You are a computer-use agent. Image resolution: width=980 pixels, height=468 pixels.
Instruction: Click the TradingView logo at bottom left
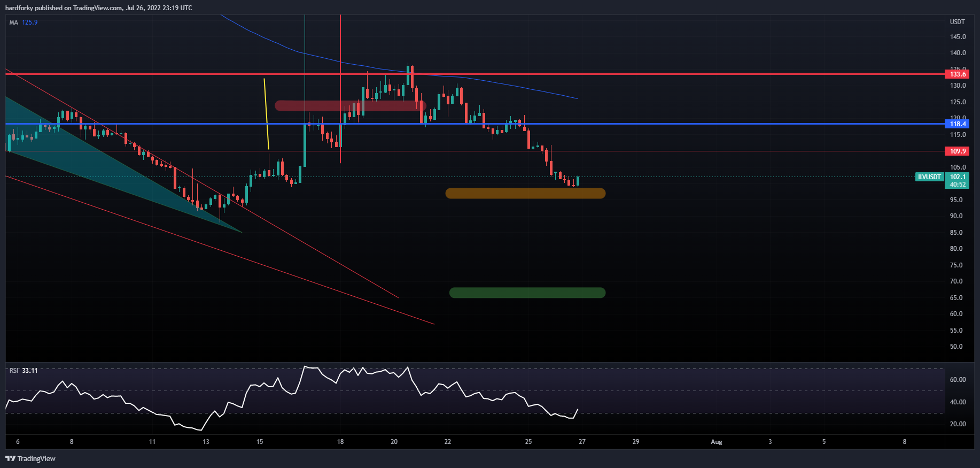pos(30,458)
